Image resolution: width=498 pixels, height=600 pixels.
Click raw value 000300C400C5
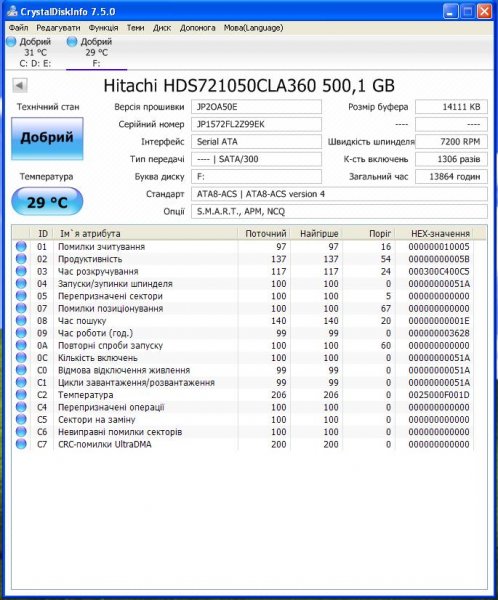[x=439, y=271]
